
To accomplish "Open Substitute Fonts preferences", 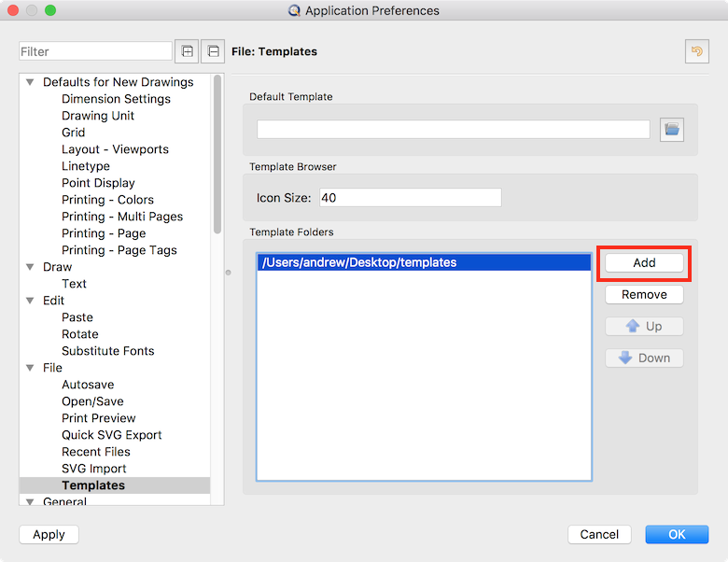I will 107,351.
